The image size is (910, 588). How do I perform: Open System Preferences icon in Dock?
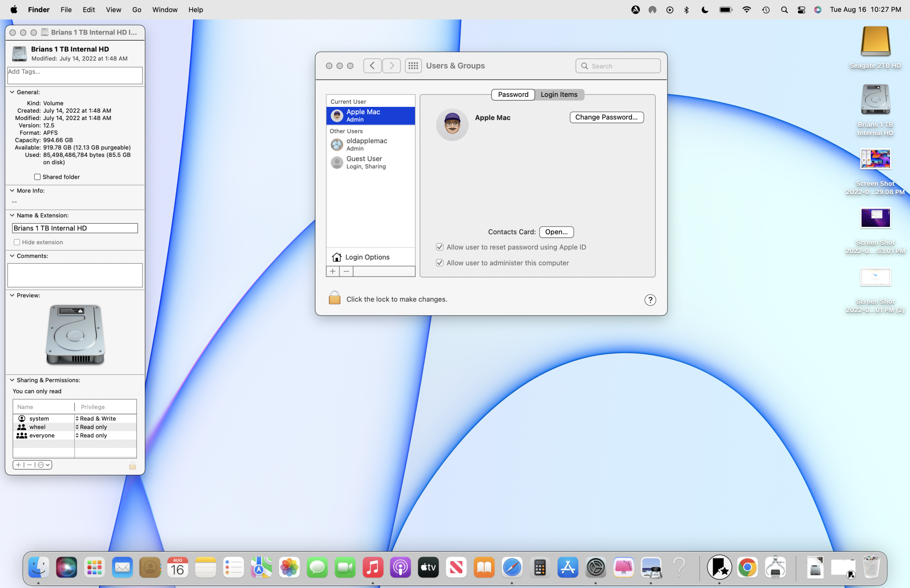(x=596, y=568)
